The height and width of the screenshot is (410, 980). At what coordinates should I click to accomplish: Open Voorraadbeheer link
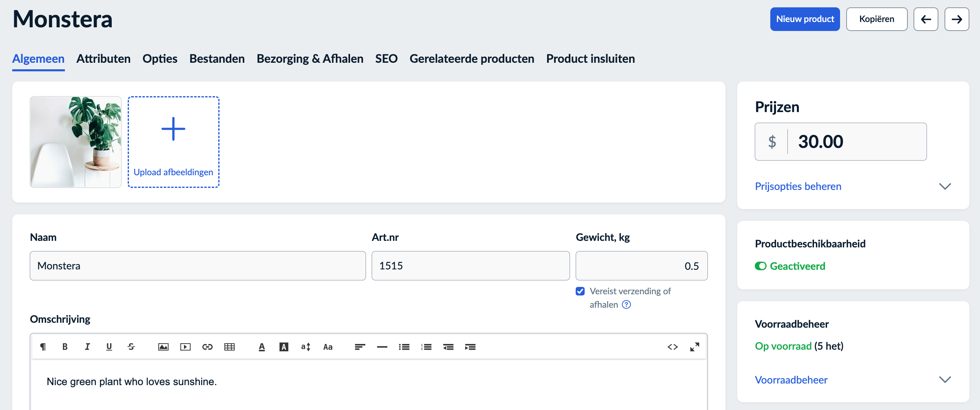pyautogui.click(x=791, y=380)
